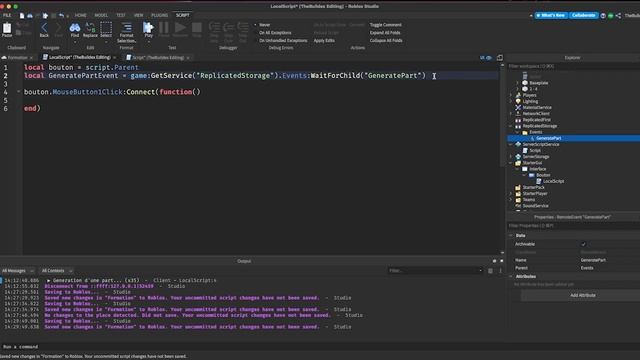Click the undo arrow in quick access toolbar
Image resolution: width=640 pixels, height=360 pixels.
(61, 16)
